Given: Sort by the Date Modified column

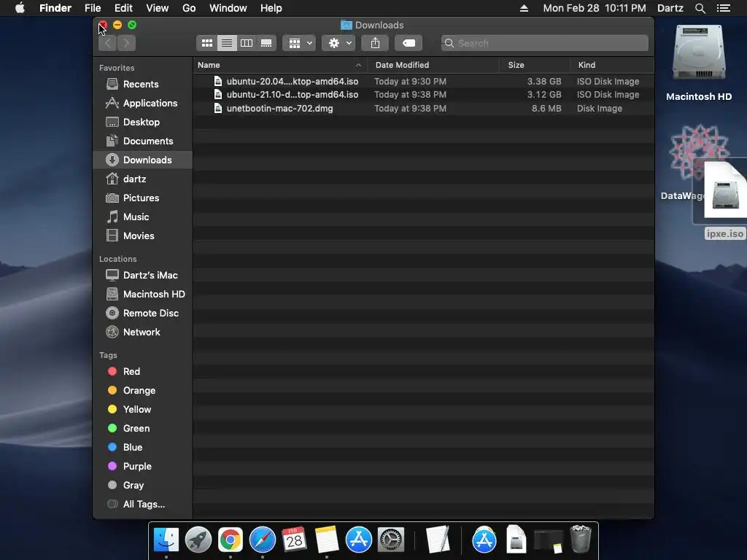Looking at the screenshot, I should click(433, 65).
